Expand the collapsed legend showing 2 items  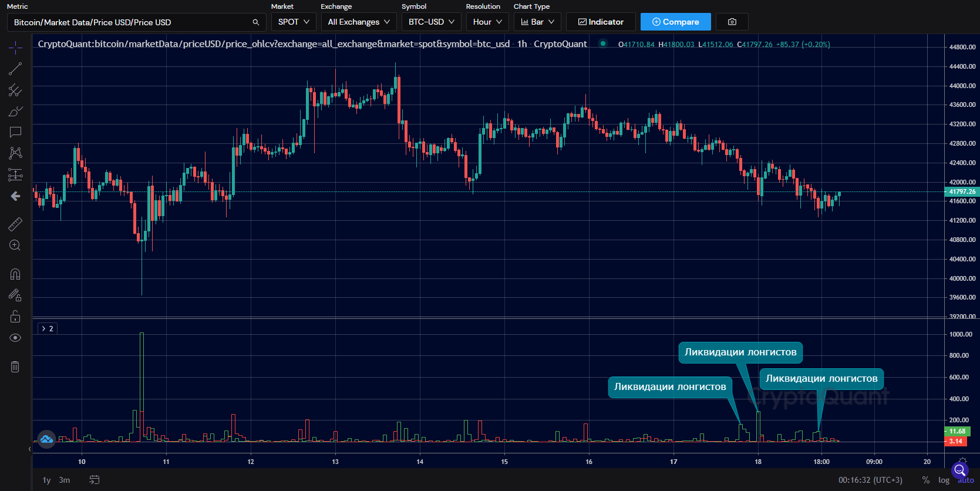point(48,328)
